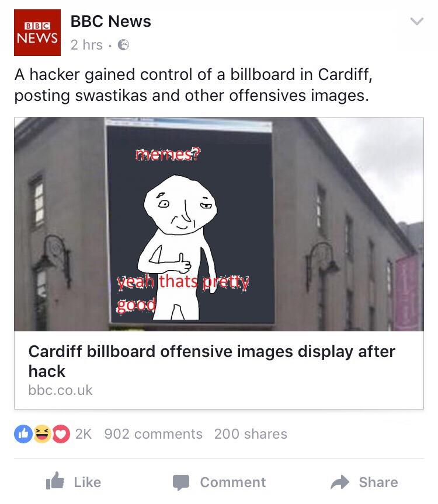Open the 2 hrs post timestamp
438x504 pixels.
86,45
